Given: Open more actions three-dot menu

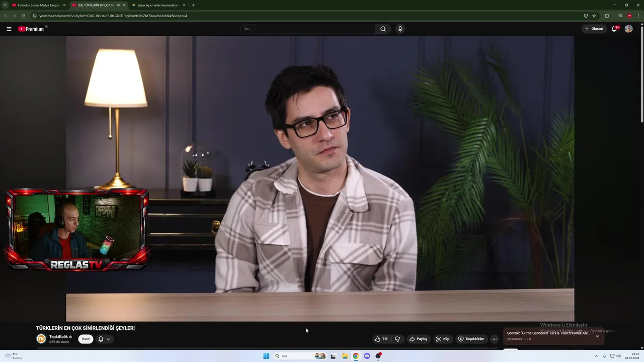Looking at the screenshot, I should click(495, 339).
